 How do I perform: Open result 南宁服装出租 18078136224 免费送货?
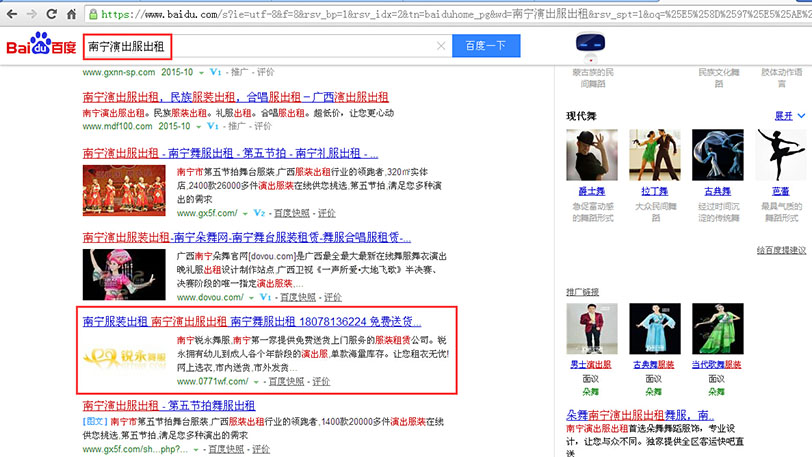(252, 322)
